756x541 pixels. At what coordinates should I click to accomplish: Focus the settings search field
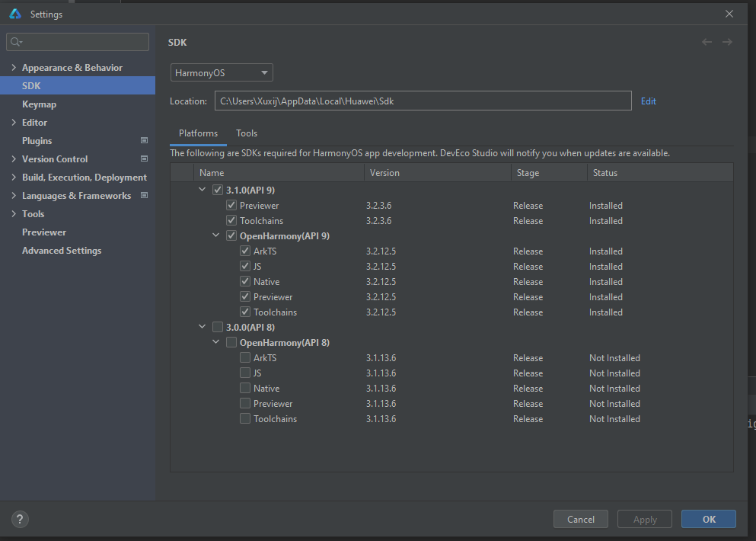pos(78,42)
